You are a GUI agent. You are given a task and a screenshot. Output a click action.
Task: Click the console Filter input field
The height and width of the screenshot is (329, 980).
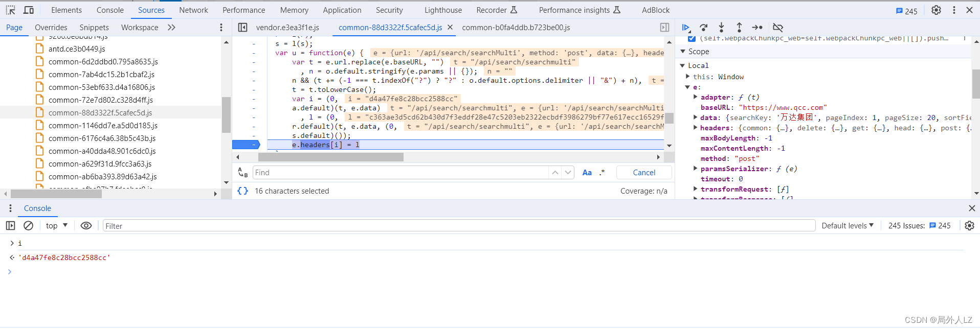pos(459,226)
